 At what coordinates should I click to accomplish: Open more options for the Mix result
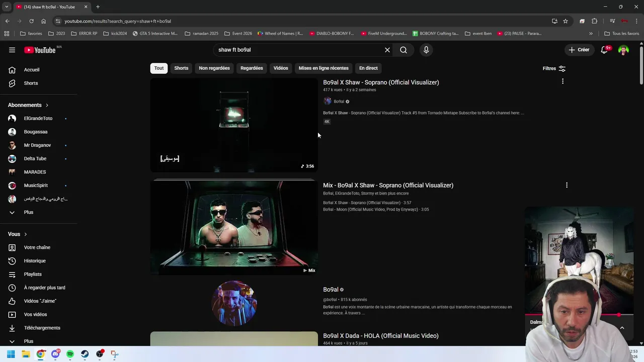(567, 185)
